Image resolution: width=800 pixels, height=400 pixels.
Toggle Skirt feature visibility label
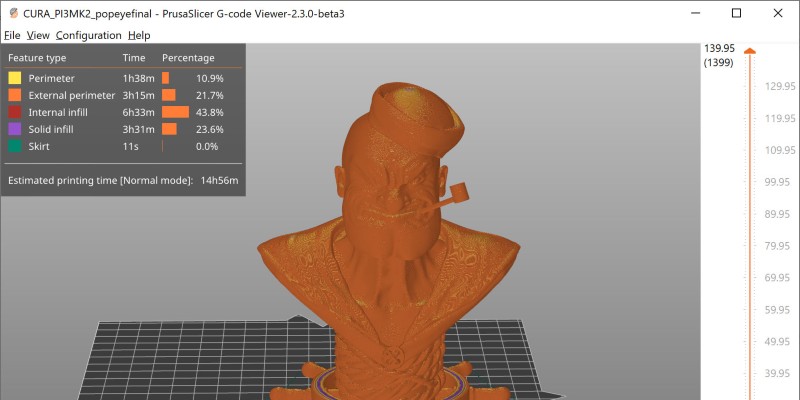[39, 146]
